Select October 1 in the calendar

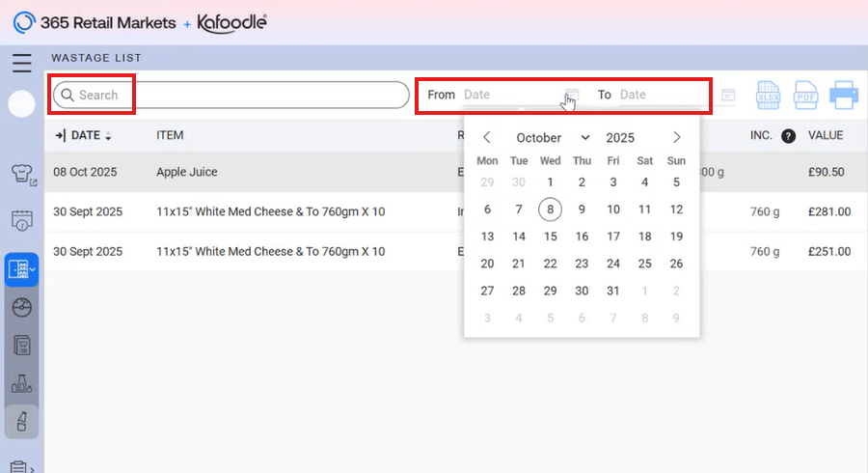(550, 182)
